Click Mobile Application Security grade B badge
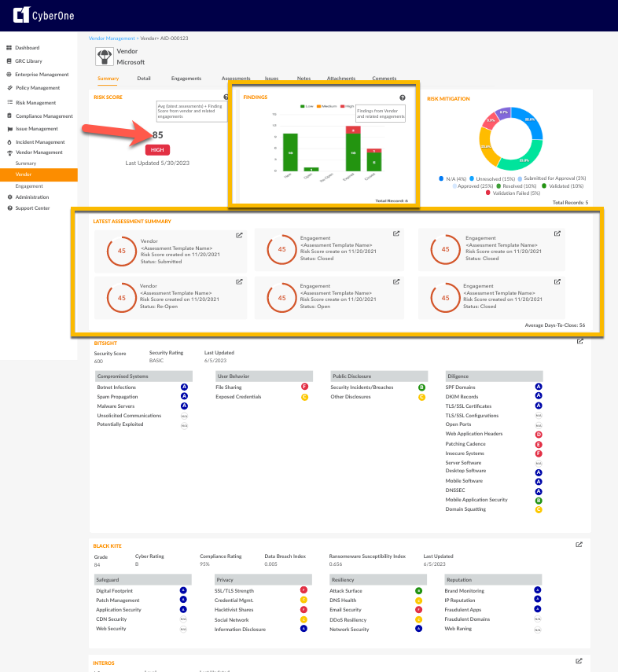This screenshot has width=618, height=672. 539,501
